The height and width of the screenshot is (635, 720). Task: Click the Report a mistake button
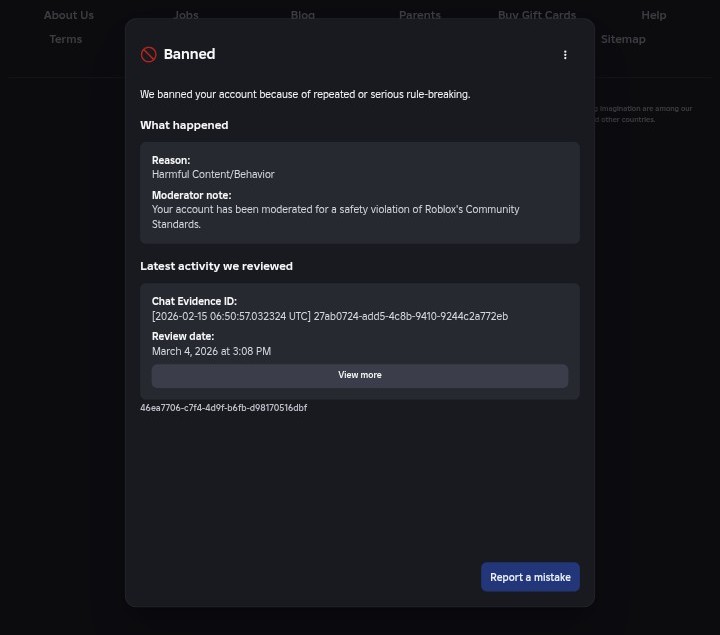click(530, 577)
